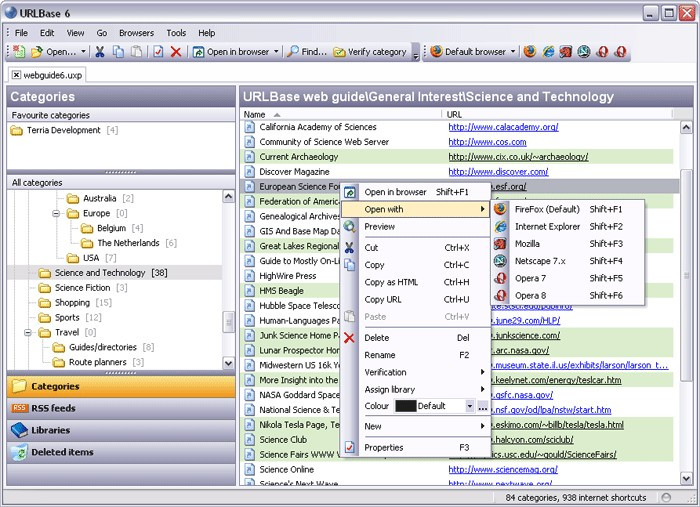Screen dimensions: 700x507
Task: Launch Mozilla from the browsers toolbar
Action: [566, 52]
